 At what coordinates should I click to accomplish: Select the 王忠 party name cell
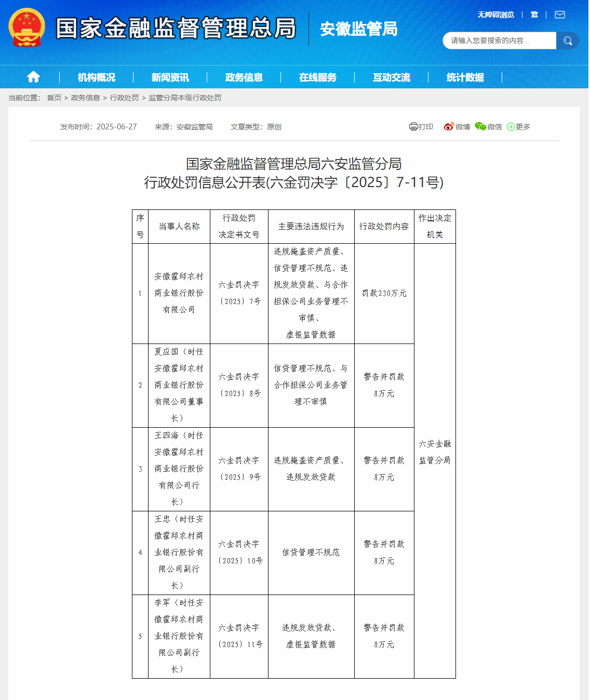point(179,552)
